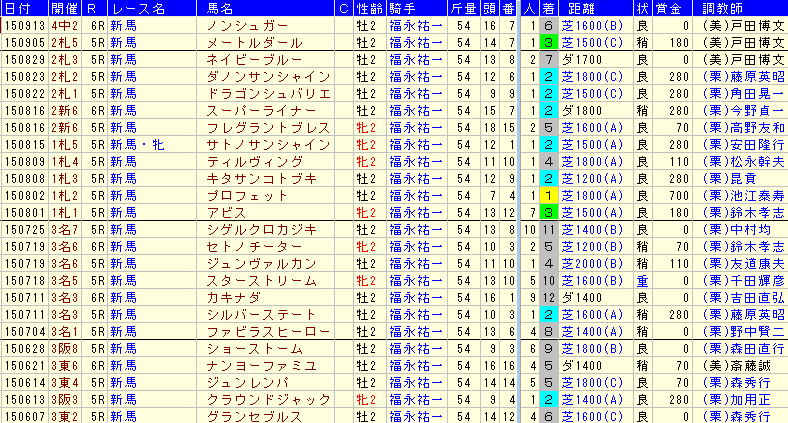
Task: Click the 調教師 column header
Action: [x=723, y=9]
